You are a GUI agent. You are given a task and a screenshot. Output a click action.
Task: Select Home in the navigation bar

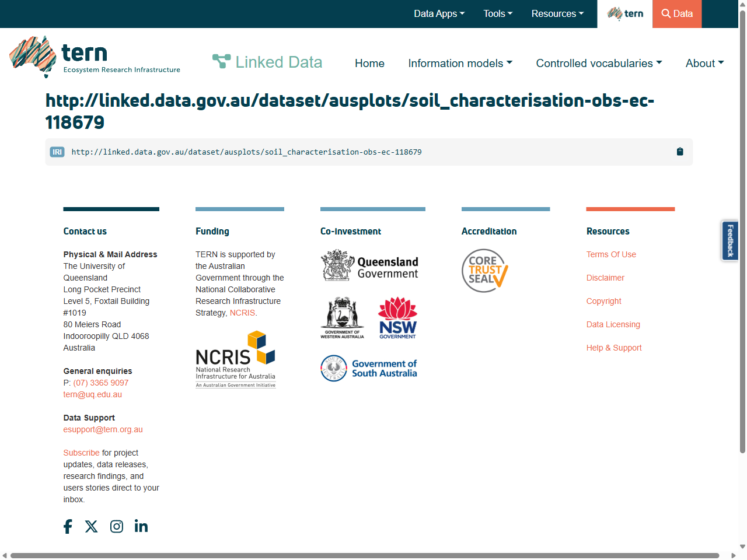click(x=369, y=63)
